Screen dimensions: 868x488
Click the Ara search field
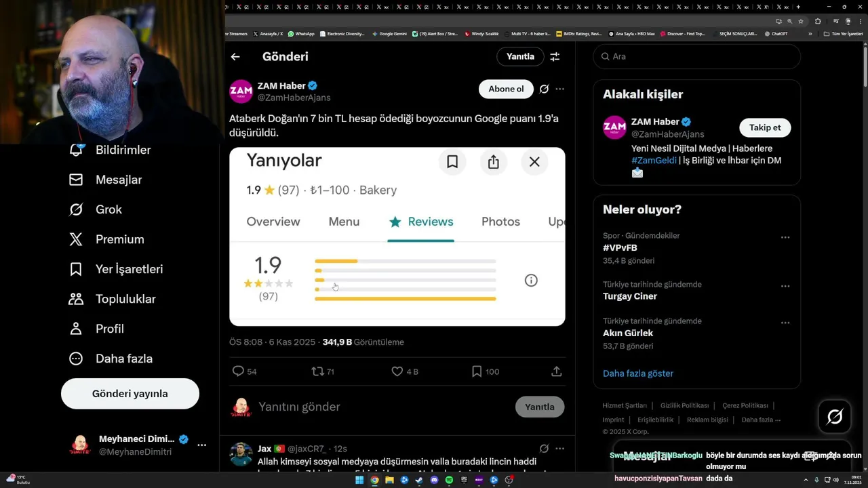(697, 57)
